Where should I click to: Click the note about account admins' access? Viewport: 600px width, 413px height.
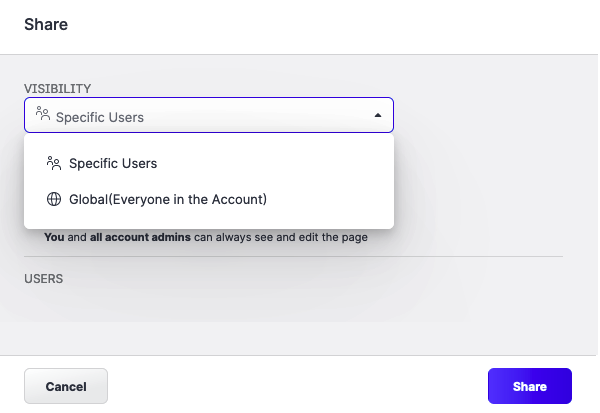(x=206, y=238)
